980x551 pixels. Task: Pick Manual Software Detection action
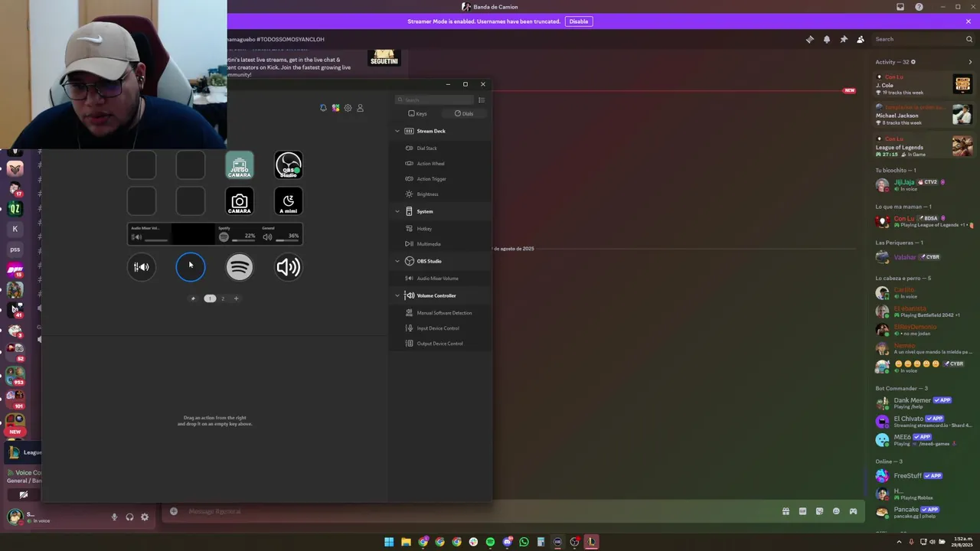point(440,313)
